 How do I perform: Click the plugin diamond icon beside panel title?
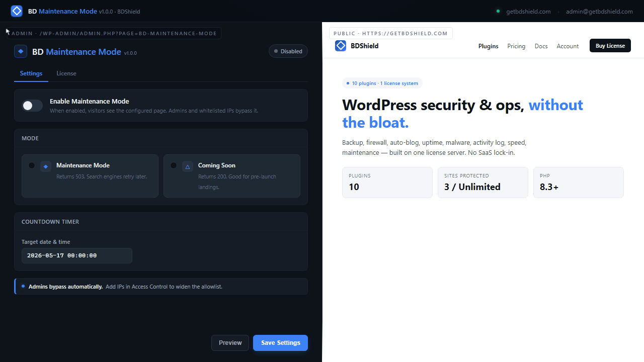pos(21,51)
